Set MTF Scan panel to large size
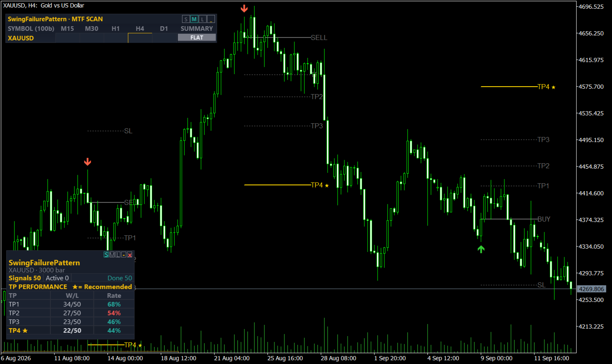Viewport: 612px width, 364px height. (x=202, y=19)
